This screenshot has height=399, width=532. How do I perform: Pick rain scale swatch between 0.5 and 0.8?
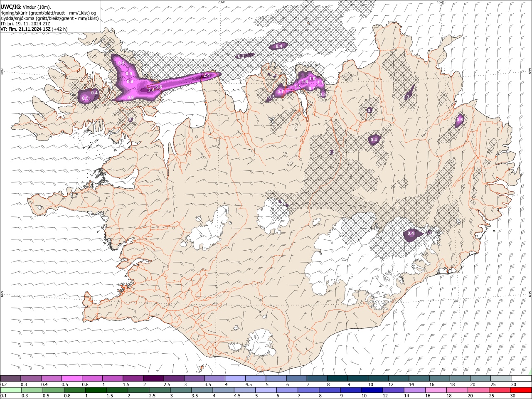53,390
